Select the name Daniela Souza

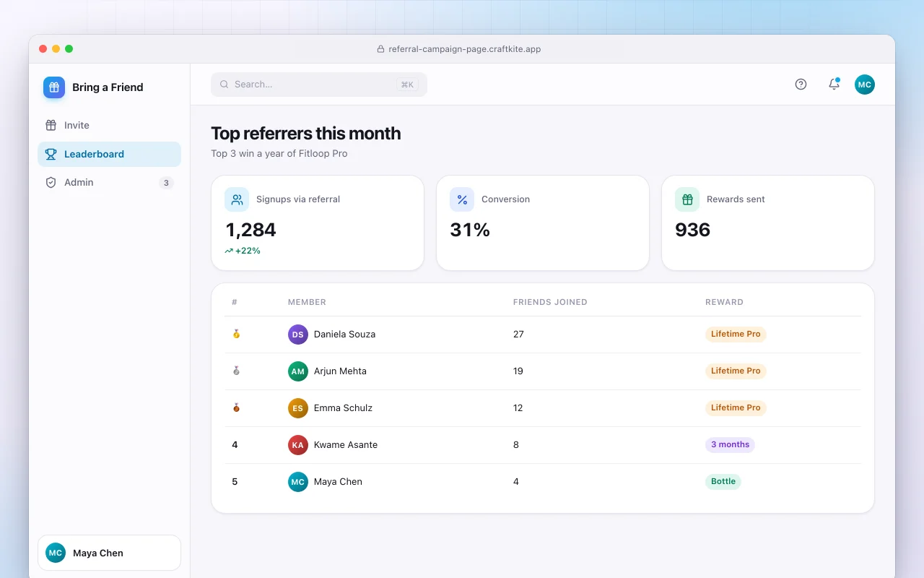(x=344, y=335)
